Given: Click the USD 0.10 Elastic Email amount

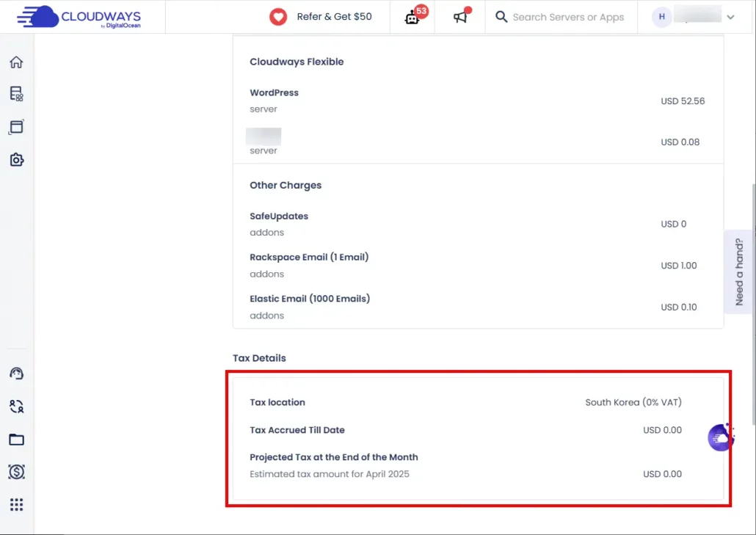Looking at the screenshot, I should tap(678, 307).
